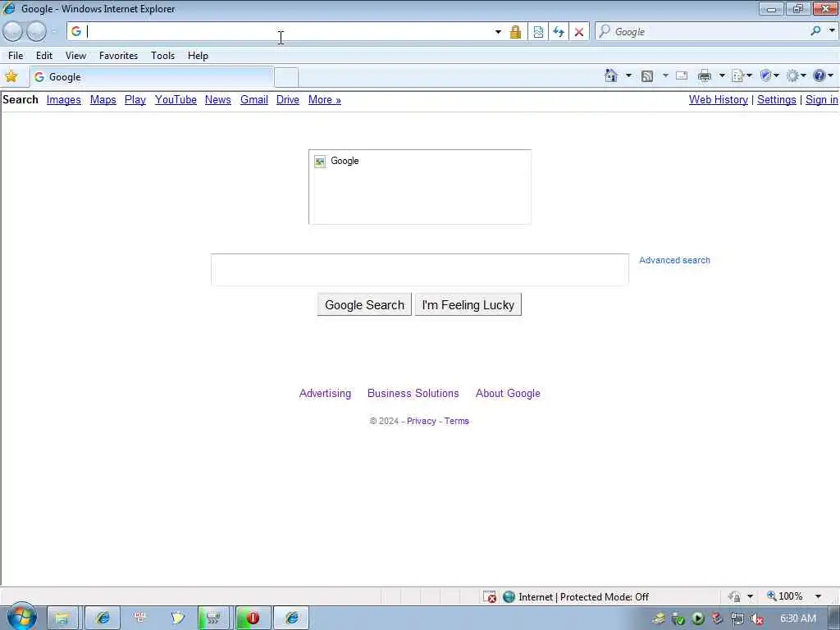840x630 pixels.
Task: Click the pop-up blocked icon in status bar
Action: [x=490, y=597]
